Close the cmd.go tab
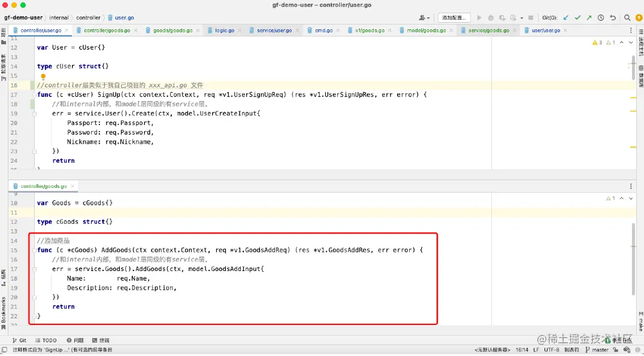644x356 pixels. point(338,31)
